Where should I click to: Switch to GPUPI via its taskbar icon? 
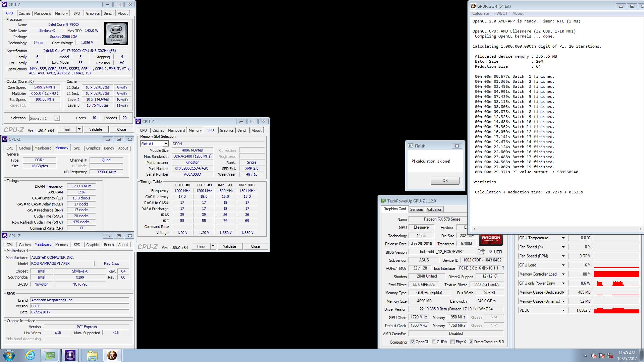112,355
